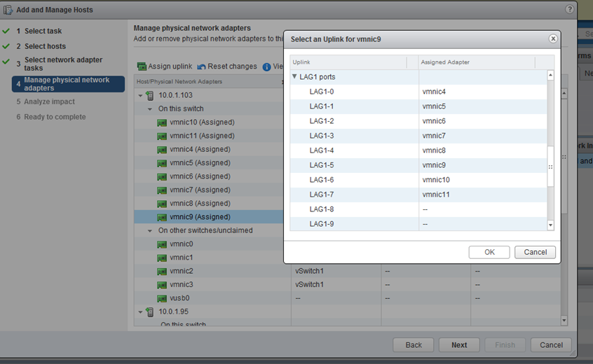This screenshot has width=593, height=364.
Task: Select the LAG1-3 uplink row
Action: 418,136
